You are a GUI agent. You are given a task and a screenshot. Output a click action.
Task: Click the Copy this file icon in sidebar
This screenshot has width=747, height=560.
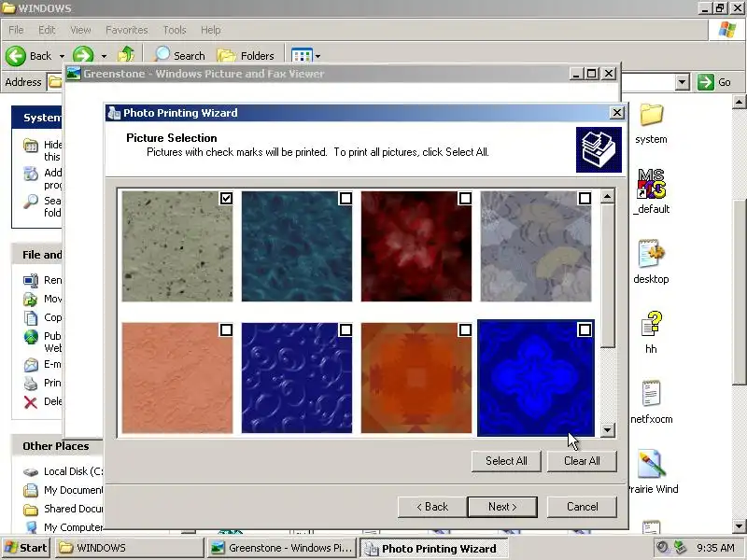pos(31,317)
